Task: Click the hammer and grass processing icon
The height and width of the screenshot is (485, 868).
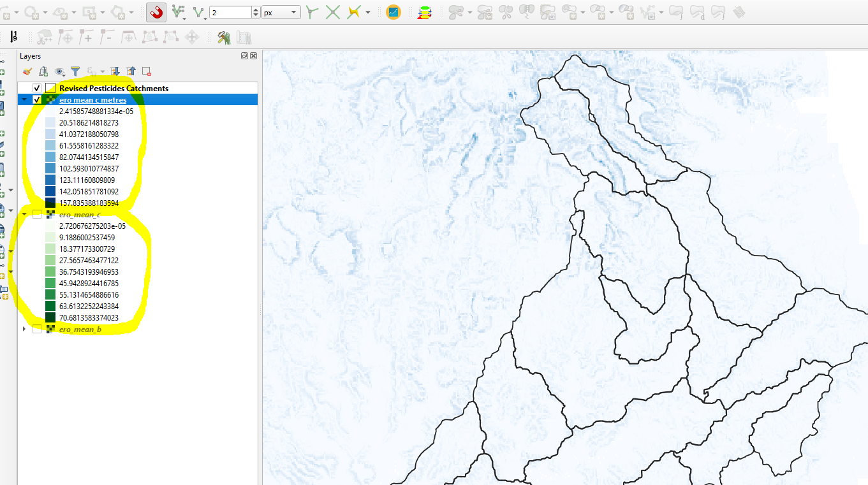Action: click(223, 38)
